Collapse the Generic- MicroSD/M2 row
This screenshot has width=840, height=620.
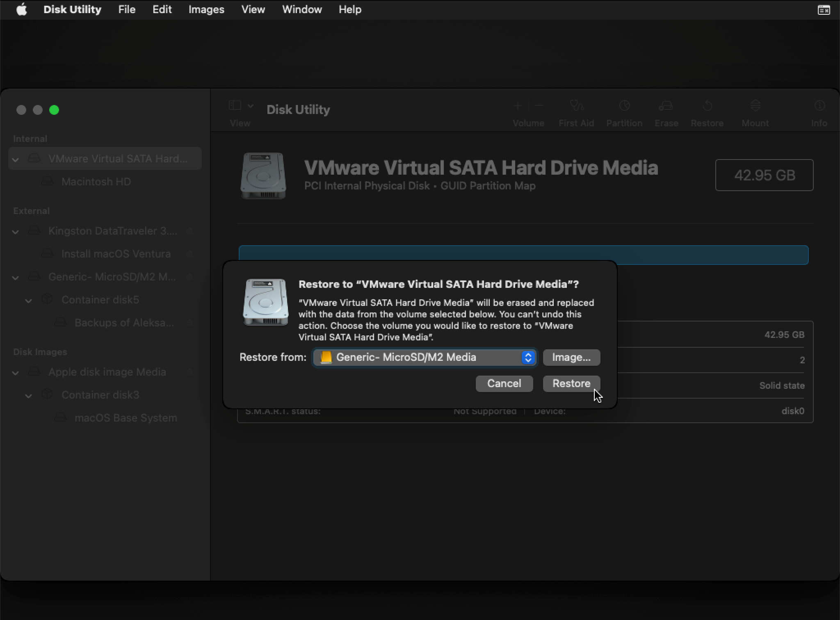(16, 278)
